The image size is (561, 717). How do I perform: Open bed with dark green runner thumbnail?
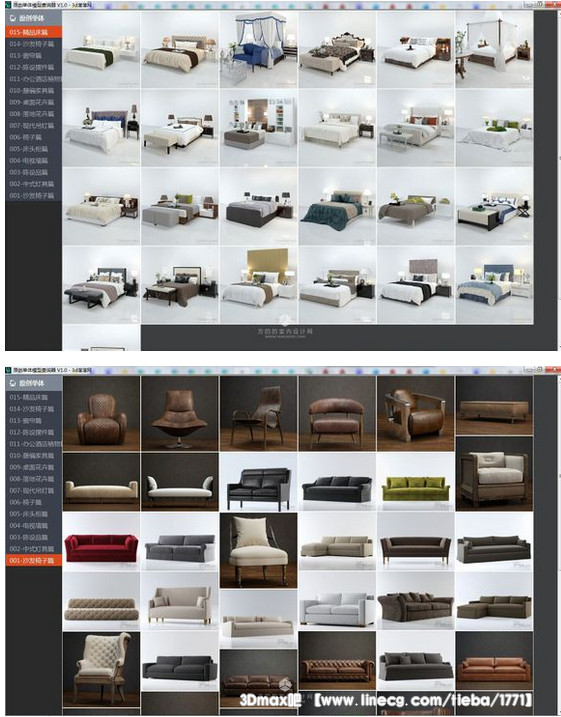(x=101, y=50)
